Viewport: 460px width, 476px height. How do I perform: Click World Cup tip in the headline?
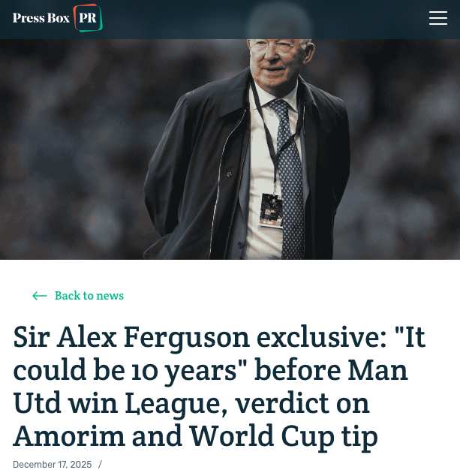(x=284, y=436)
